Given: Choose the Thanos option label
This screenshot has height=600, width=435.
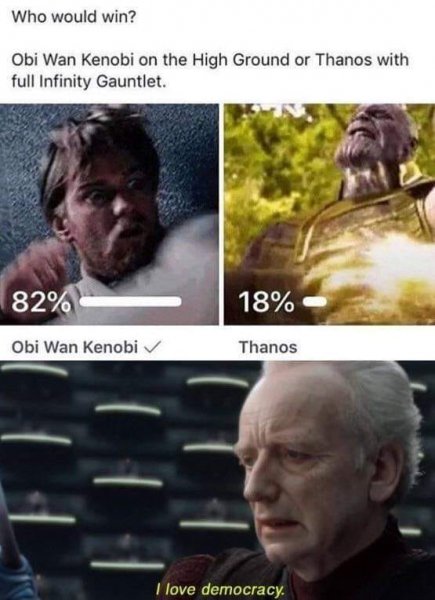Looking at the screenshot, I should click(x=268, y=347).
